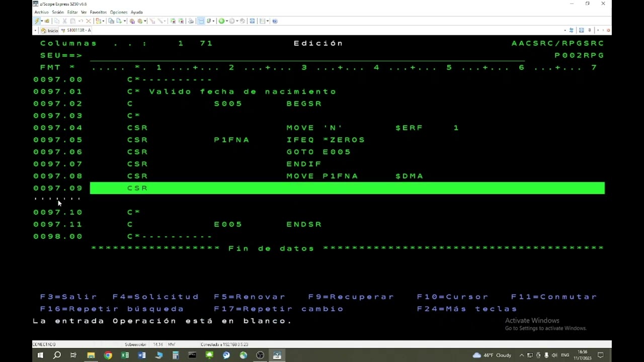Click the F3=Salir function key label
This screenshot has width=644, height=362.
(x=68, y=297)
